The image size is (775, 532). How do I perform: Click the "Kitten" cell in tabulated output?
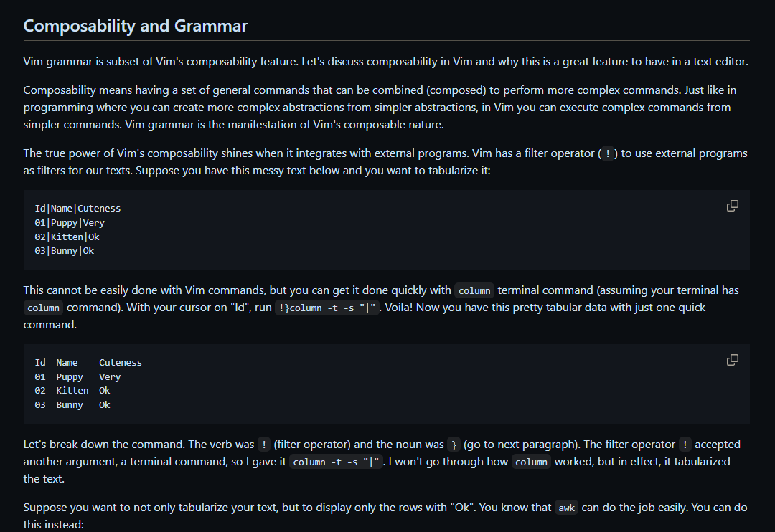pos(72,391)
